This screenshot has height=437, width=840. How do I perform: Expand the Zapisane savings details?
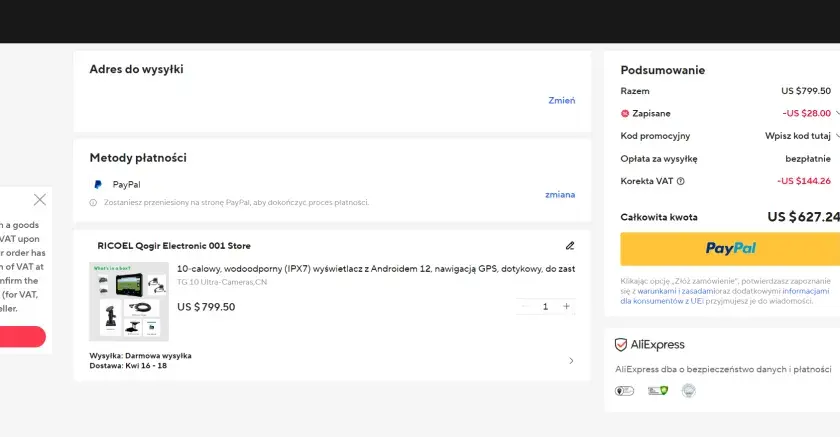[x=837, y=113]
